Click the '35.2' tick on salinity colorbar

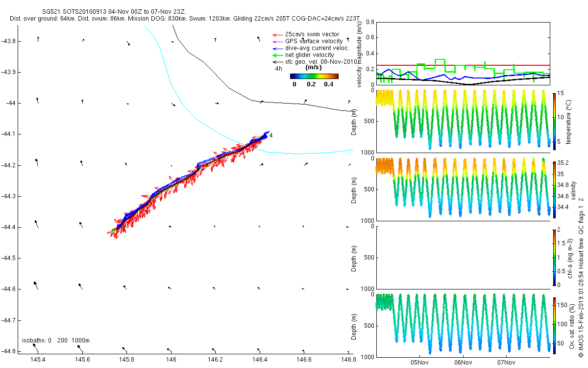[563, 163]
